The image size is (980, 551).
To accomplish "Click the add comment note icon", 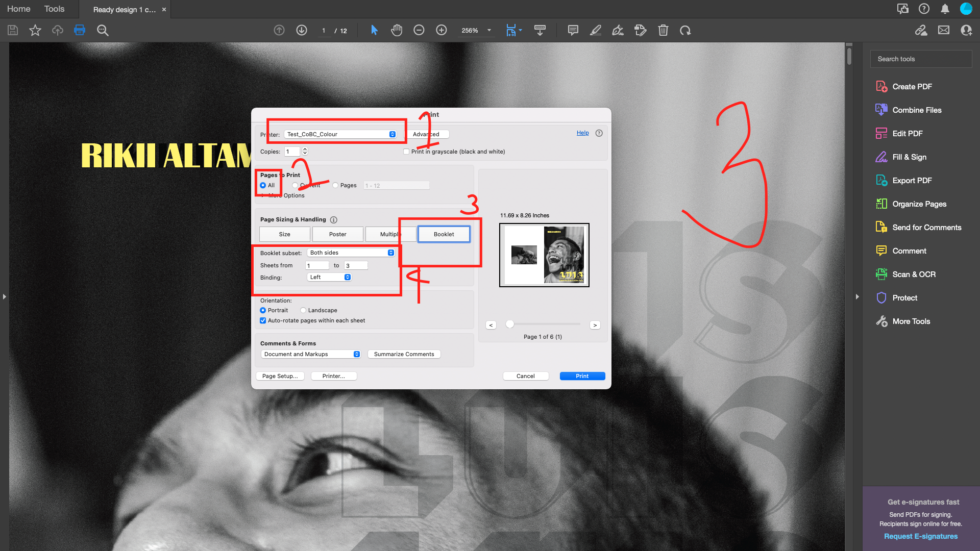I will [573, 30].
